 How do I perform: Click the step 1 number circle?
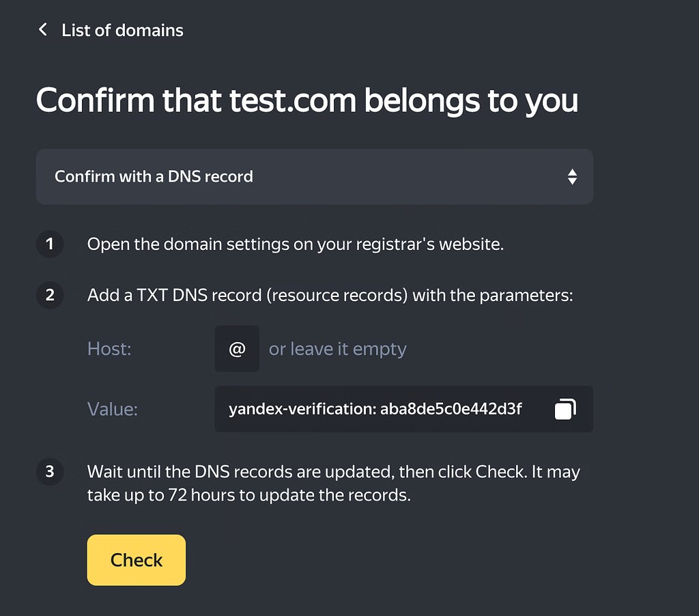[x=50, y=244]
